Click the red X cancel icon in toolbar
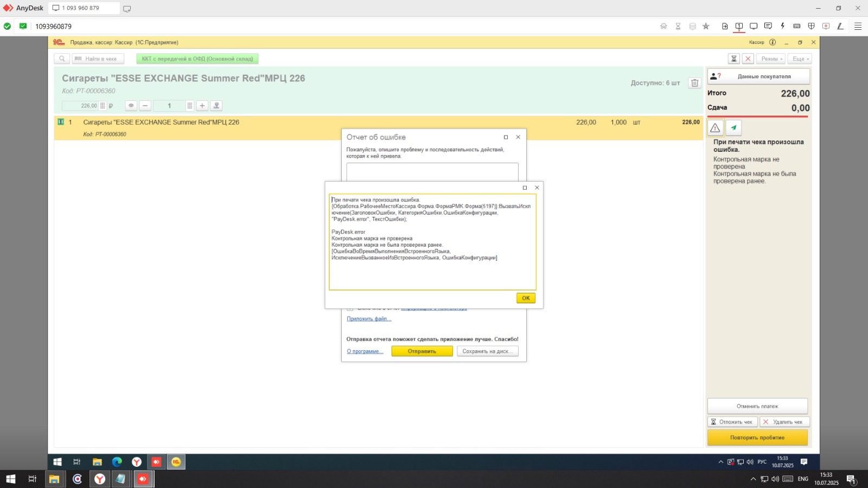This screenshot has height=488, width=868. coord(748,59)
